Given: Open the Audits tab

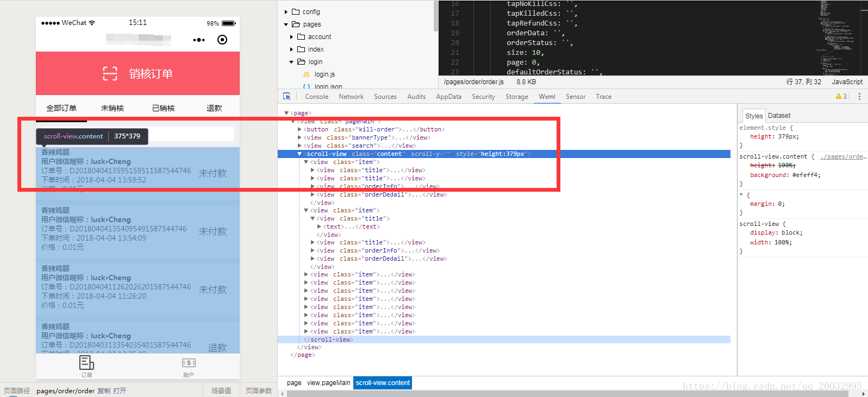Looking at the screenshot, I should (416, 97).
